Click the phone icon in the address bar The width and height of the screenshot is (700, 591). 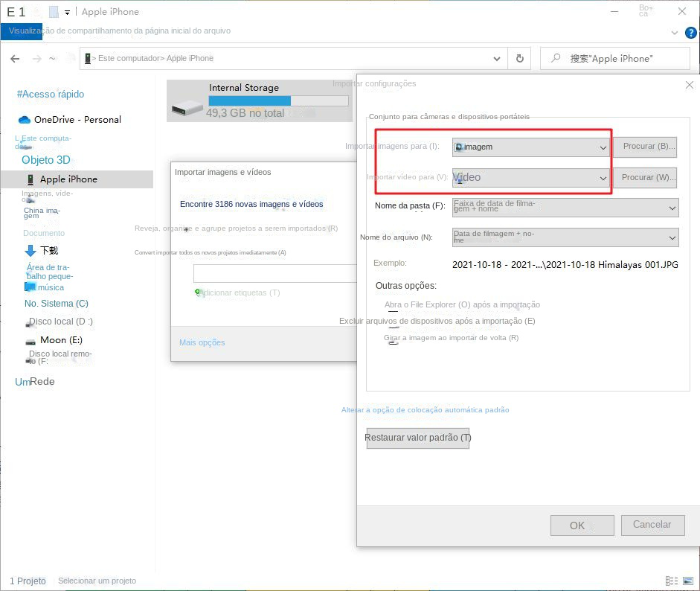(x=88, y=58)
